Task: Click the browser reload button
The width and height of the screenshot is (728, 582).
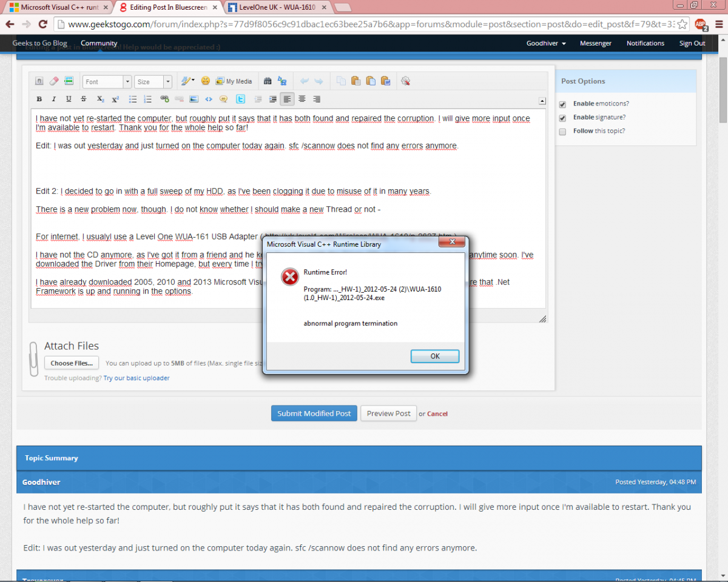Action: pyautogui.click(x=42, y=24)
